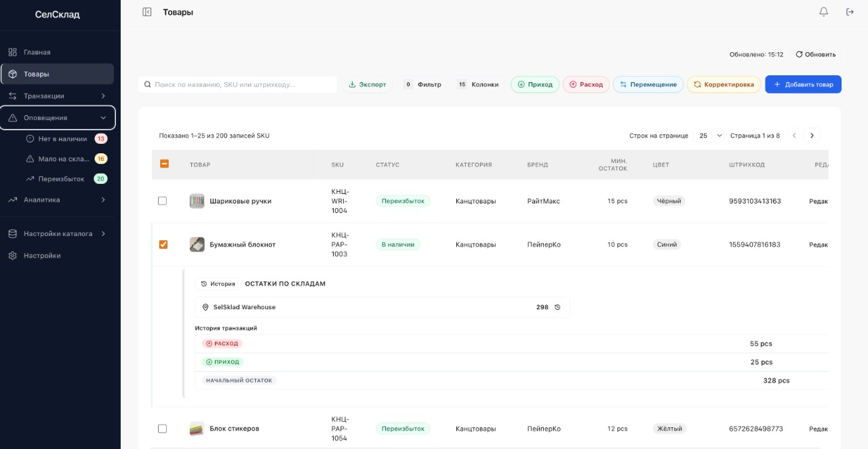Select Нет в наличии alerts item
The height and width of the screenshot is (449, 868).
62,139
